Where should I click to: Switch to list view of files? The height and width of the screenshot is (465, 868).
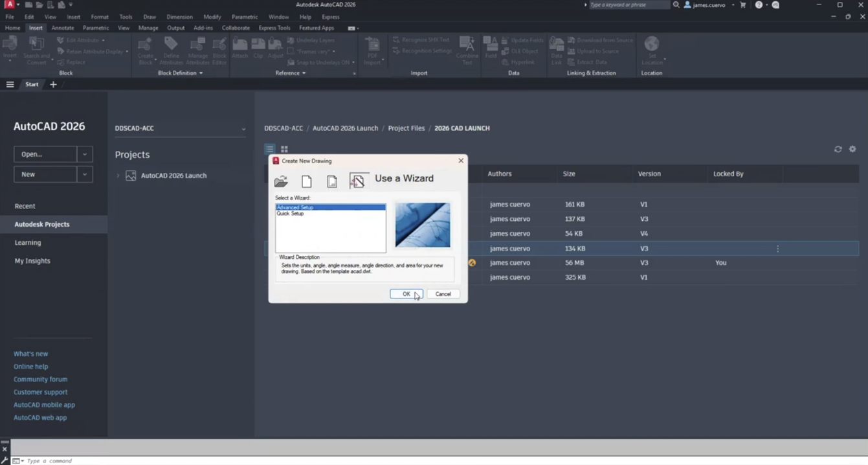click(270, 149)
